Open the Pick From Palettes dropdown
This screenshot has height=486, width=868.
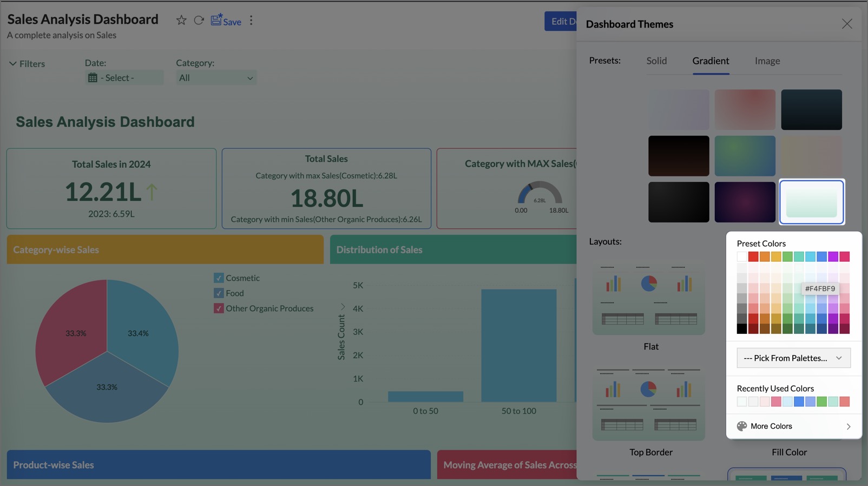793,358
